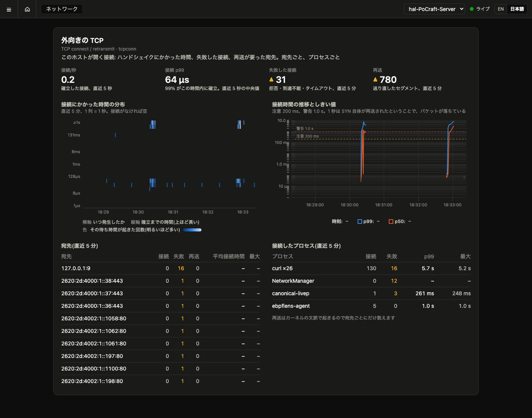532x418 pixels.
Task: Select the canonical-livep process row
Action: pyautogui.click(x=371, y=293)
